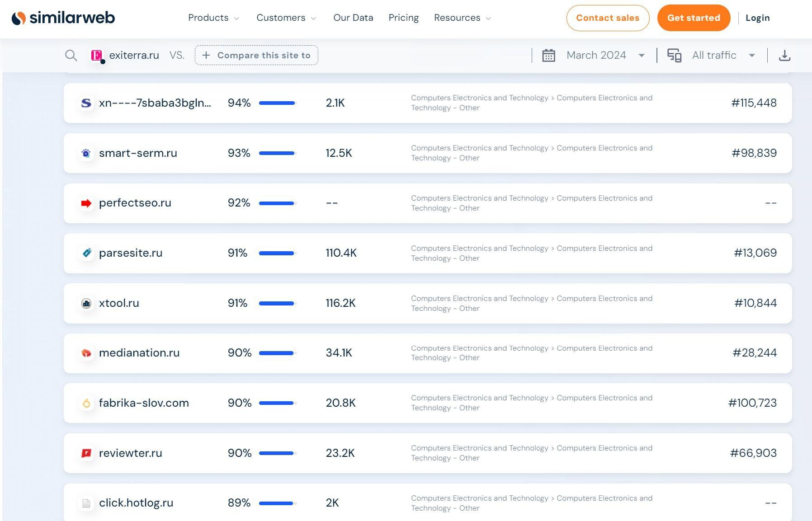Open the xtool.ru site link
The height and width of the screenshot is (521, 812).
click(x=119, y=303)
